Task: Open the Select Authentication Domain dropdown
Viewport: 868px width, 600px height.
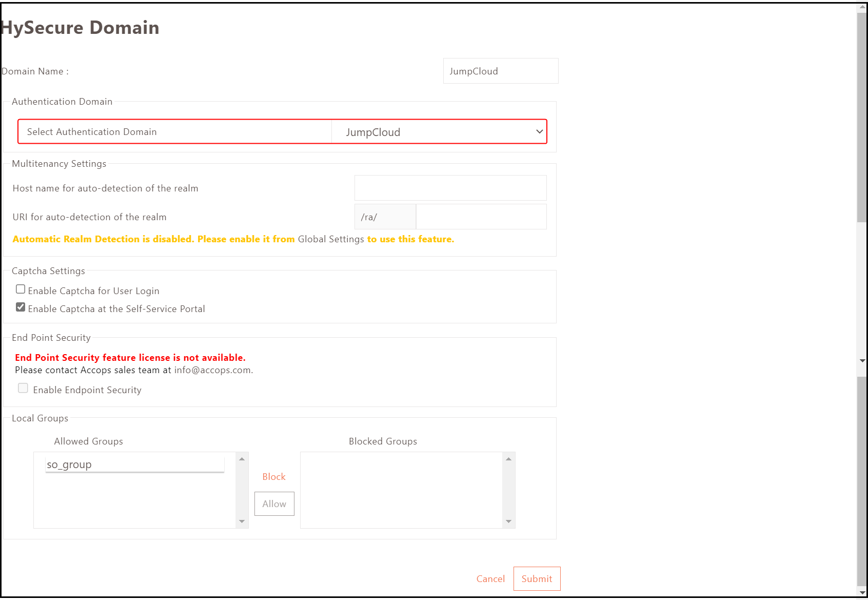Action: 439,132
